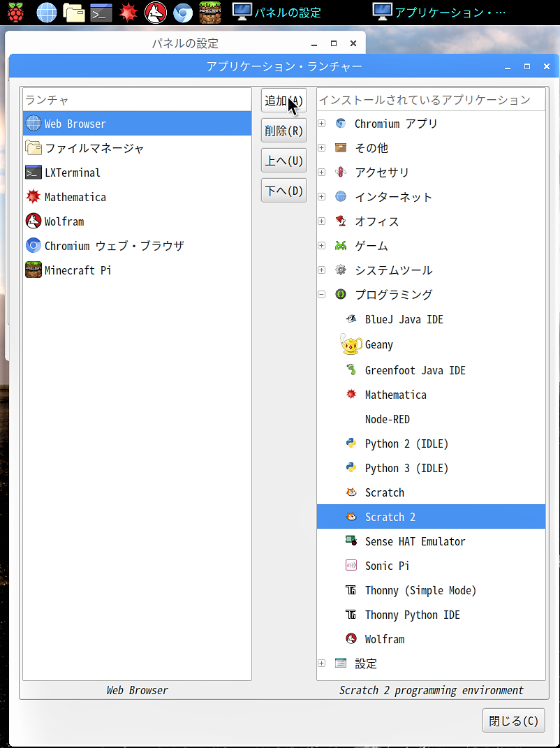The width and height of the screenshot is (560, 748).
Task: Click the Thonny (Simple Mode) icon
Action: 351,590
